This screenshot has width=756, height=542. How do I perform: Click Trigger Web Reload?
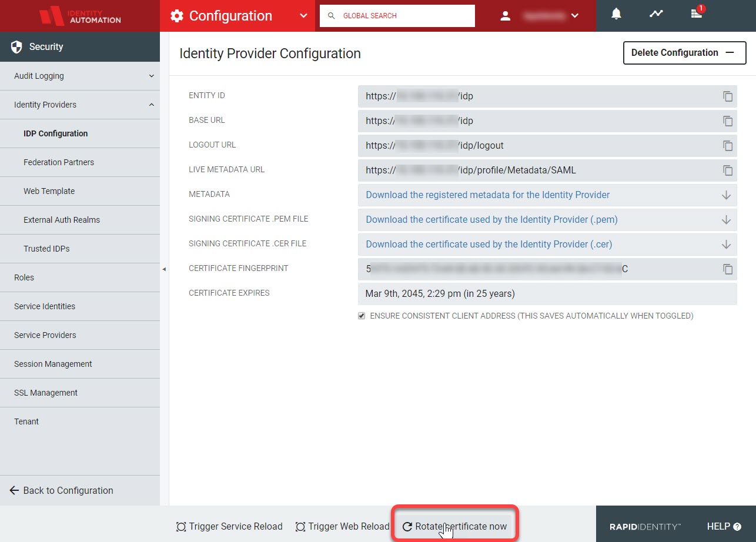342,527
